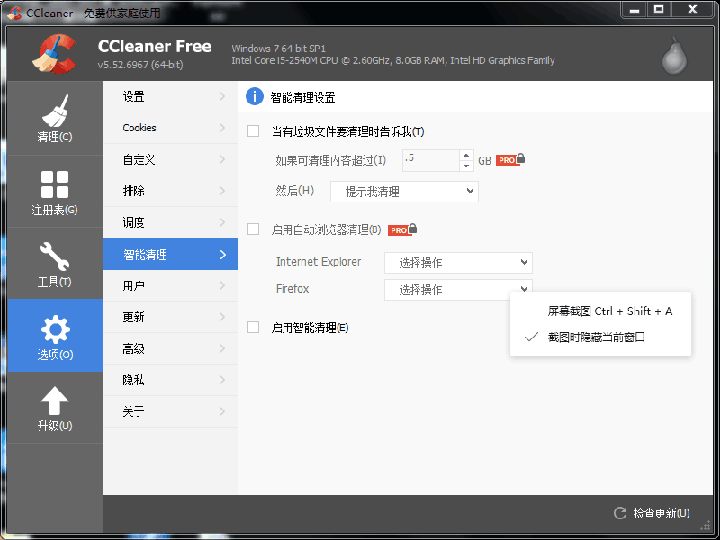Click the Internet Explorer label

pos(318,262)
